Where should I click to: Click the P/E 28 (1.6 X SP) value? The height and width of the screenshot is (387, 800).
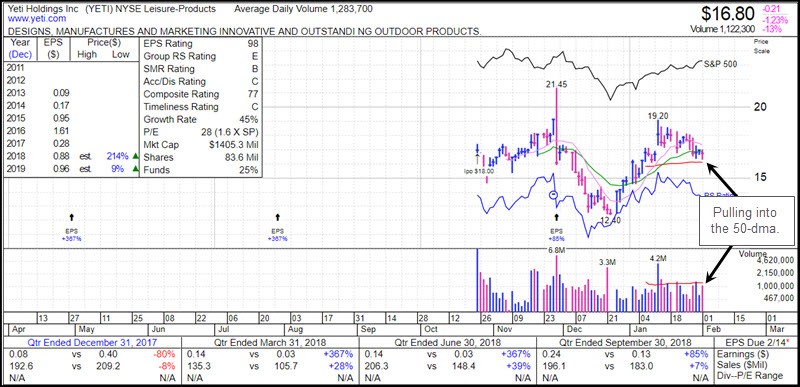pos(229,133)
